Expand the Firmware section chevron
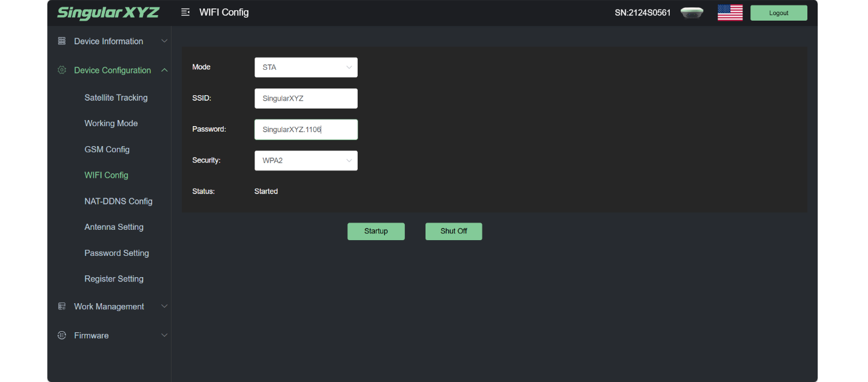The height and width of the screenshot is (382, 868). (x=164, y=335)
